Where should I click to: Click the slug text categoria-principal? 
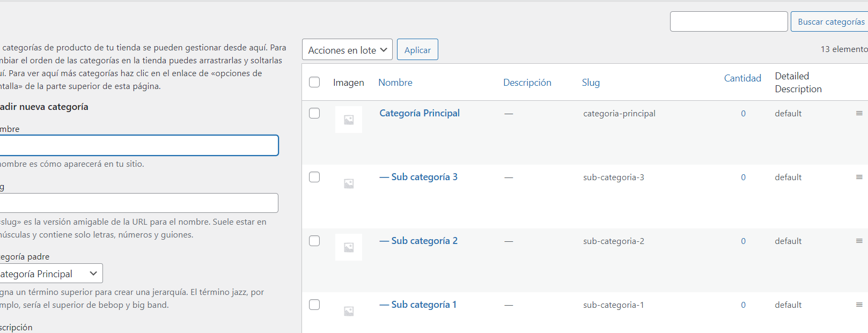pos(619,114)
